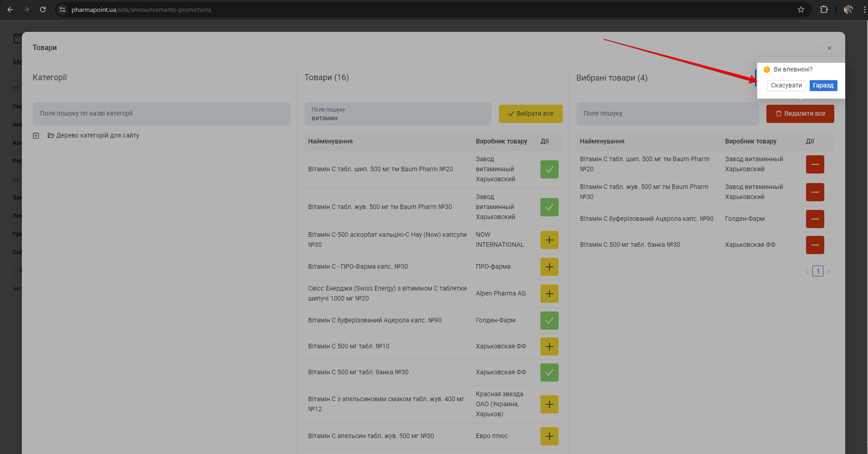Click Скасувати in confirmation popup
868x454 pixels.
[786, 86]
